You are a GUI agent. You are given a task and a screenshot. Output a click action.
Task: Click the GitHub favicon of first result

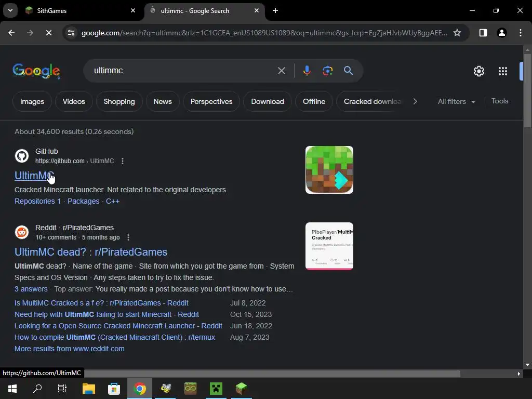coord(22,156)
